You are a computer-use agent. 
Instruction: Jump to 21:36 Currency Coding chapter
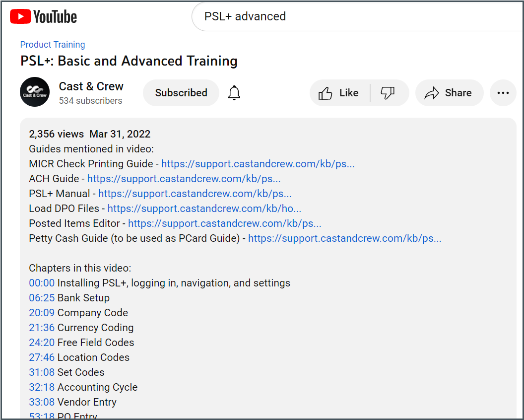click(42, 327)
